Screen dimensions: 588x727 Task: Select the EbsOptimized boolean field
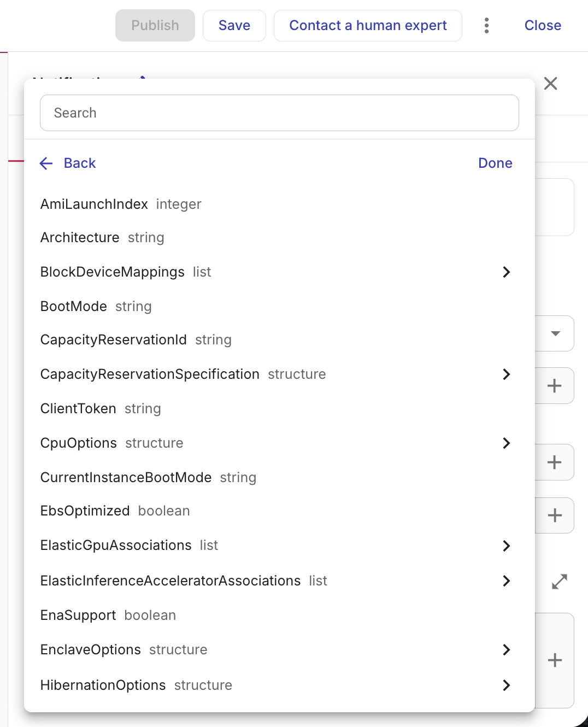click(85, 511)
